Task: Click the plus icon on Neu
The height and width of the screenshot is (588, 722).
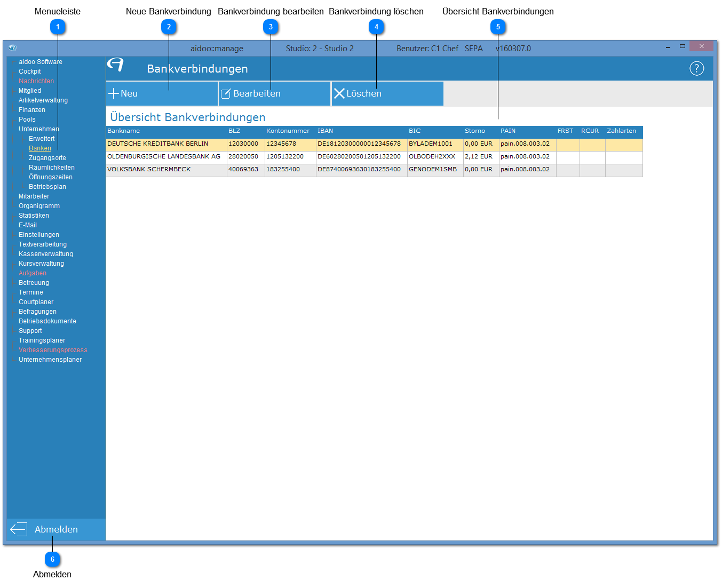Action: [x=114, y=93]
